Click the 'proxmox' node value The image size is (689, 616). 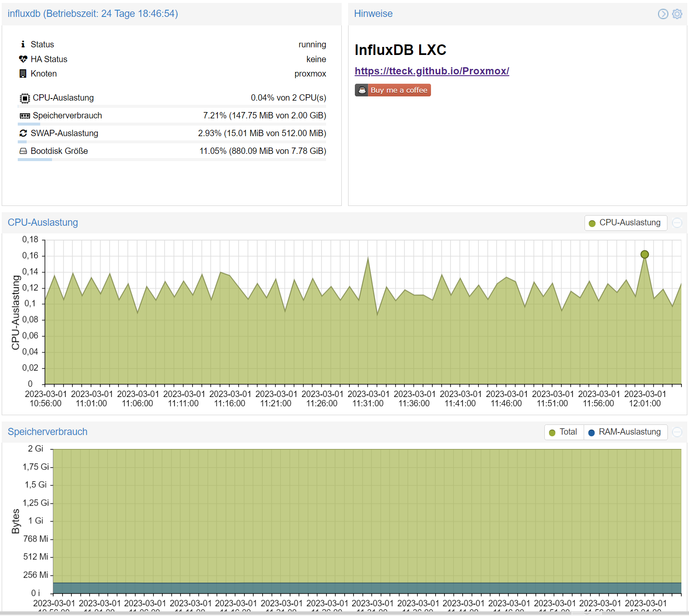[310, 74]
